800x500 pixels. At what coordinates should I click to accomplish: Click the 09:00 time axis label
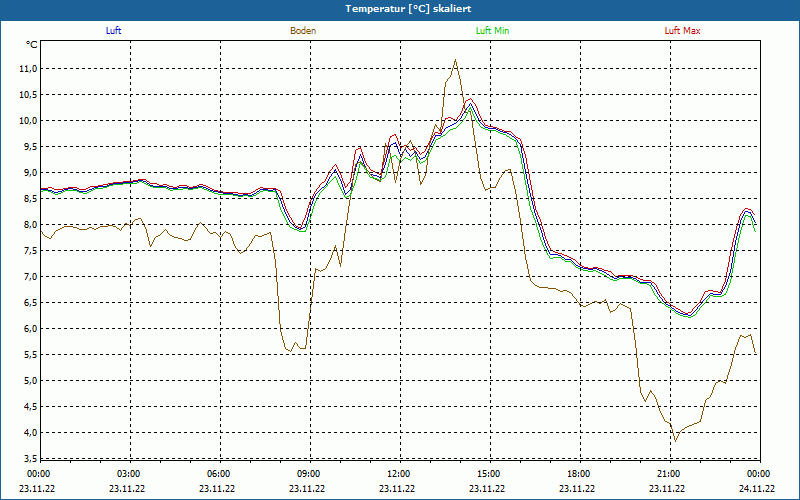308,474
